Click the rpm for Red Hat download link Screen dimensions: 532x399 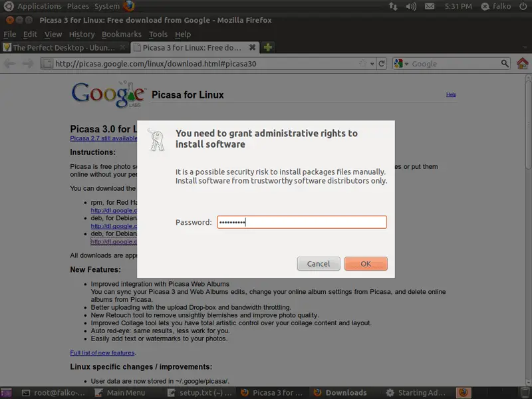pos(114,210)
